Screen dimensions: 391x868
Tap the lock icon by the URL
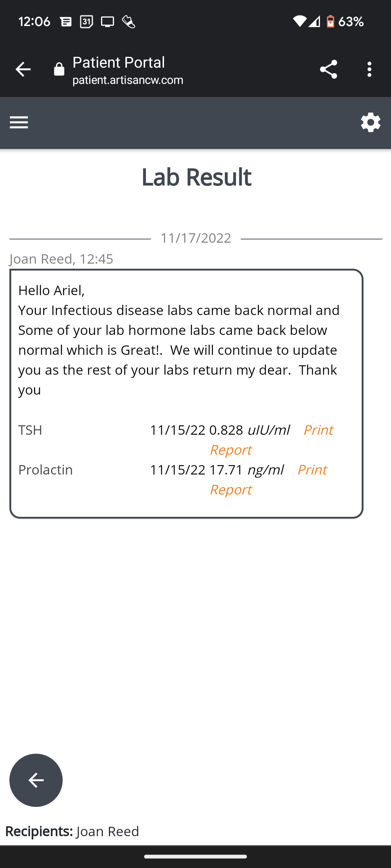[59, 69]
